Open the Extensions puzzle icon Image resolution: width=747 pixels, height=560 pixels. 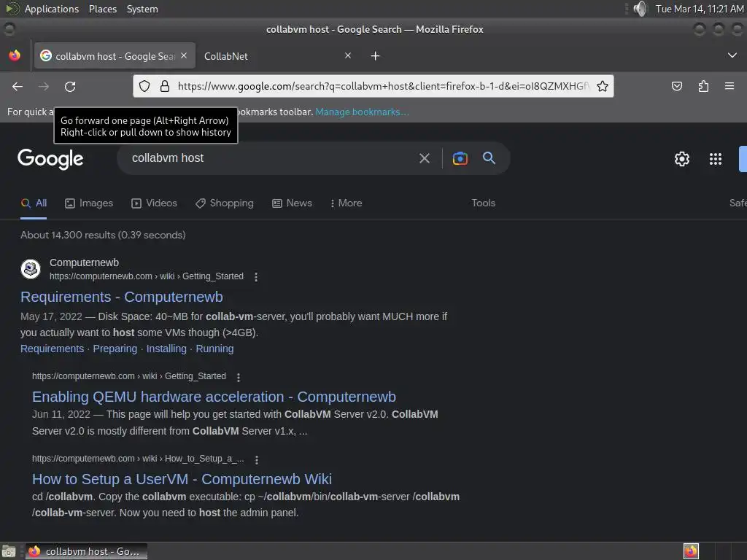tap(703, 86)
